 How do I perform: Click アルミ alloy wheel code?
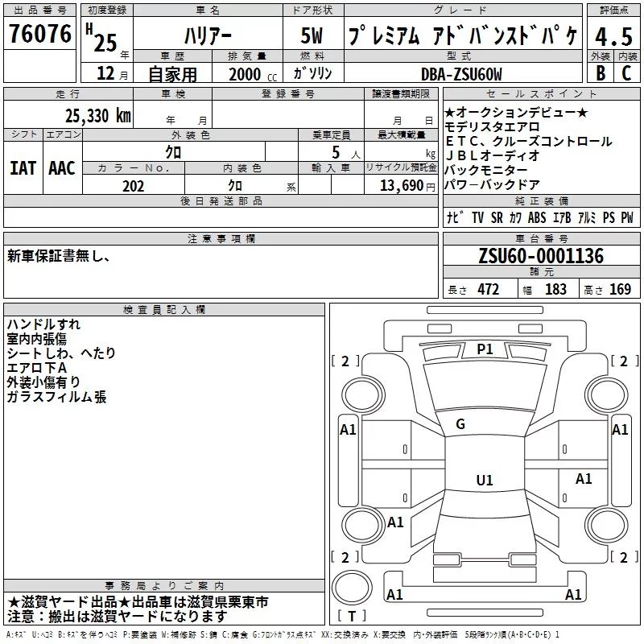587,217
